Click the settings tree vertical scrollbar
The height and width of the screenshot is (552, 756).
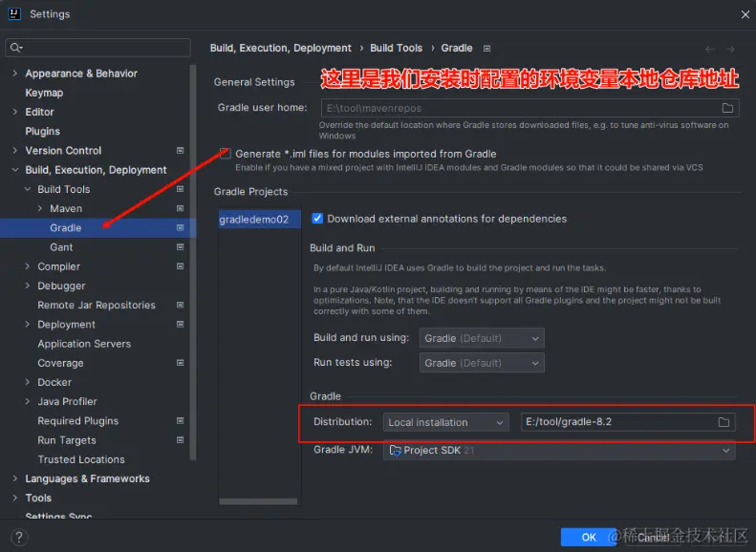tap(193, 263)
